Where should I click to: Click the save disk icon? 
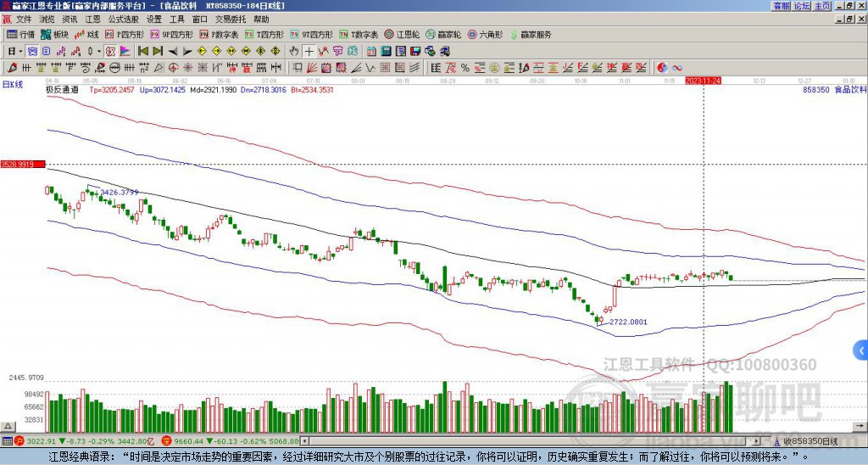tap(415, 52)
